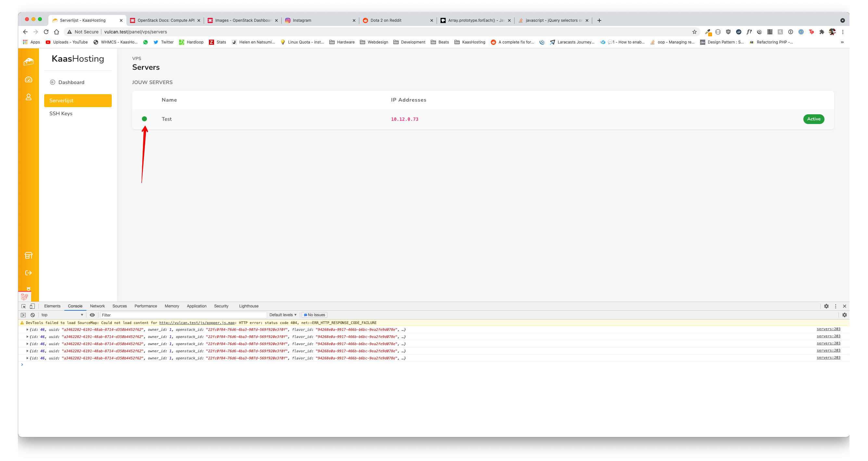Open the dashboard gauge icon in sidebar
Viewport: 868px width, 461px height.
[x=29, y=80]
